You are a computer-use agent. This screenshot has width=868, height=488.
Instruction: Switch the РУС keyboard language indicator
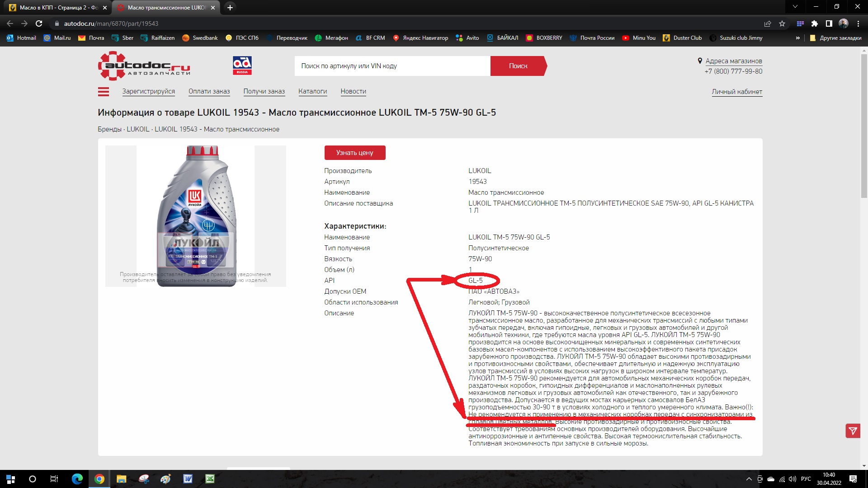806,479
